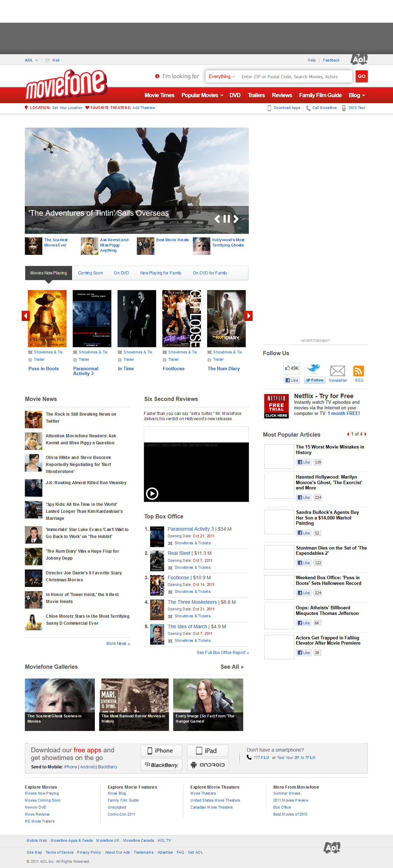393x868 pixels.
Task: Click the iPhone app download button
Action: (161, 751)
